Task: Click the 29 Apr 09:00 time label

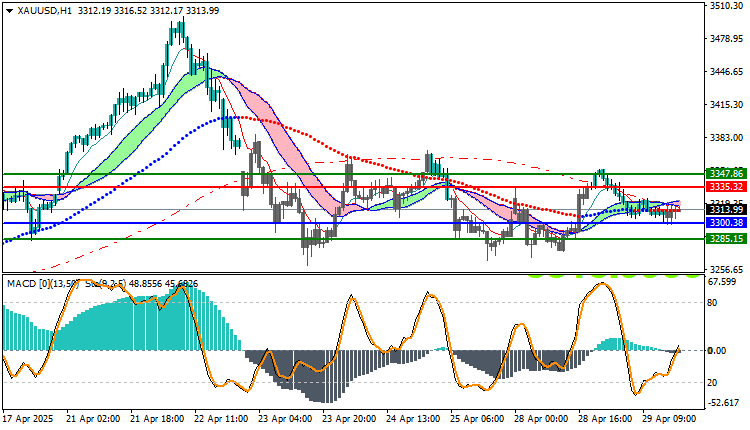Action: tap(669, 419)
